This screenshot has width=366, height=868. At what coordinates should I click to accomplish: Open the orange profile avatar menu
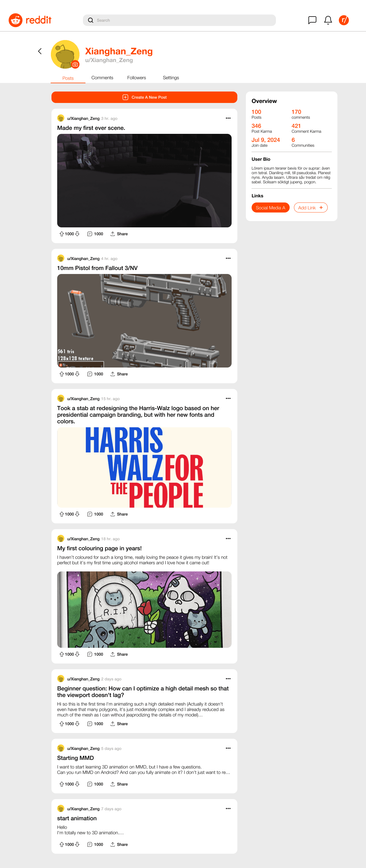(344, 20)
